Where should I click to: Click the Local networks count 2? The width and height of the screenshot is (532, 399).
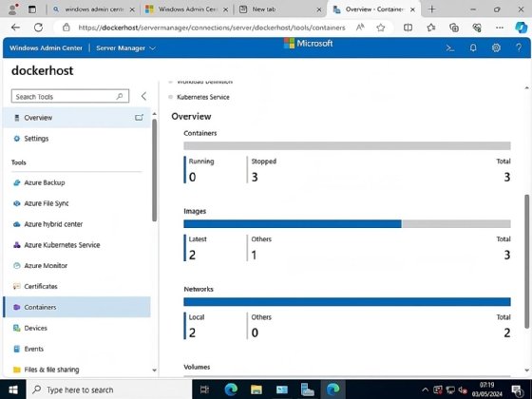pyautogui.click(x=192, y=332)
